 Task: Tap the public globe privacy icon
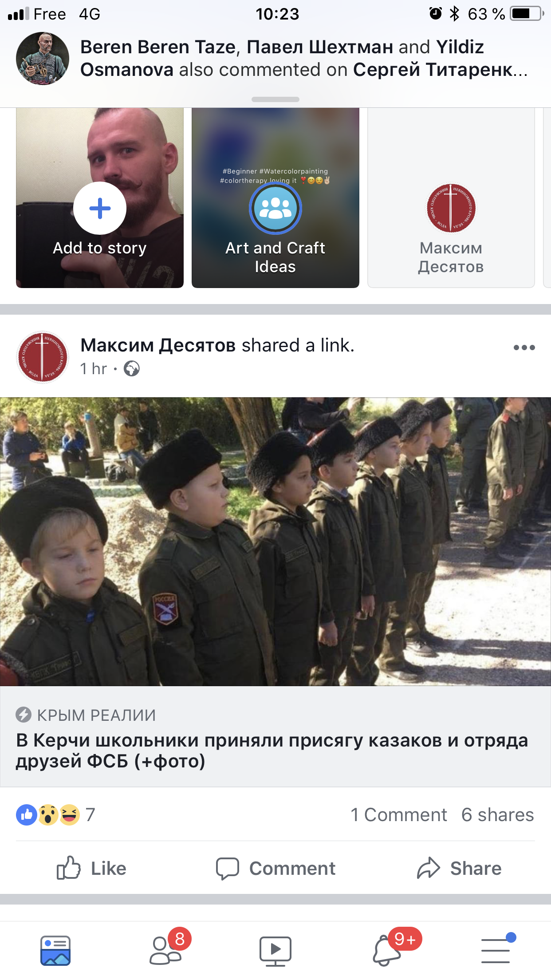coord(131,368)
